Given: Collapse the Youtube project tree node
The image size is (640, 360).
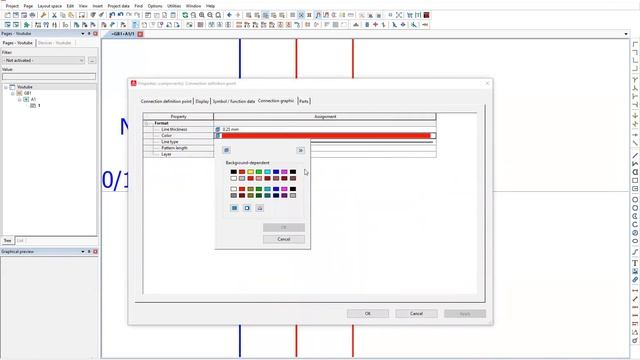Looking at the screenshot, I should [x=6, y=87].
